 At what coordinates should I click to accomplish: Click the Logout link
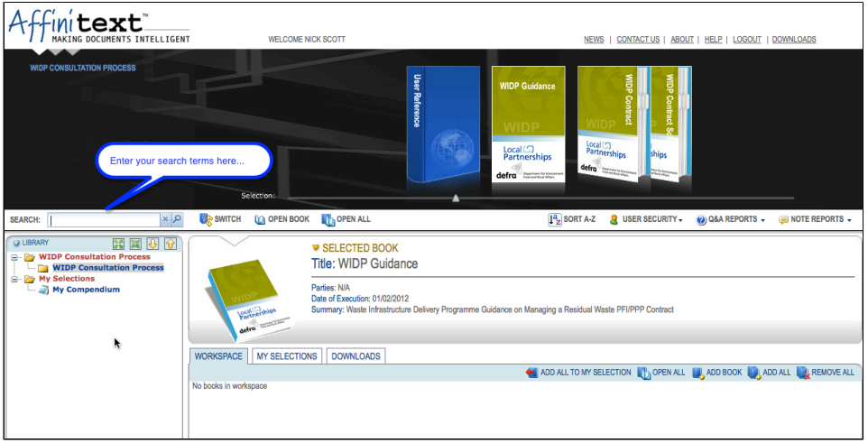746,40
